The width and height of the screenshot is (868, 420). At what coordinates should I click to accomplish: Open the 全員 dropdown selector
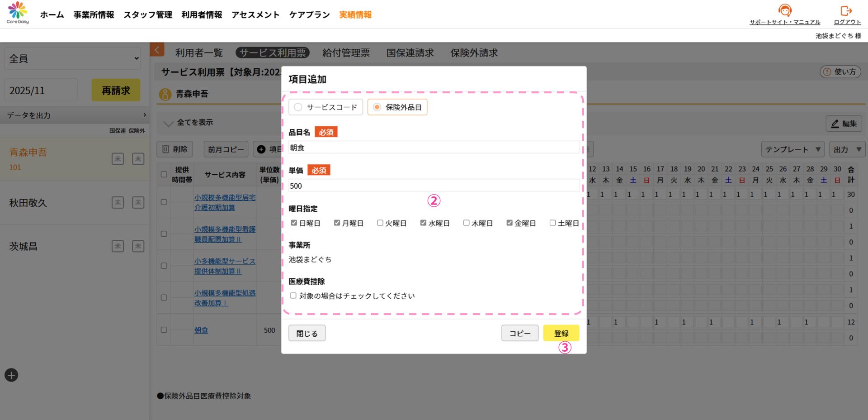[x=73, y=58]
